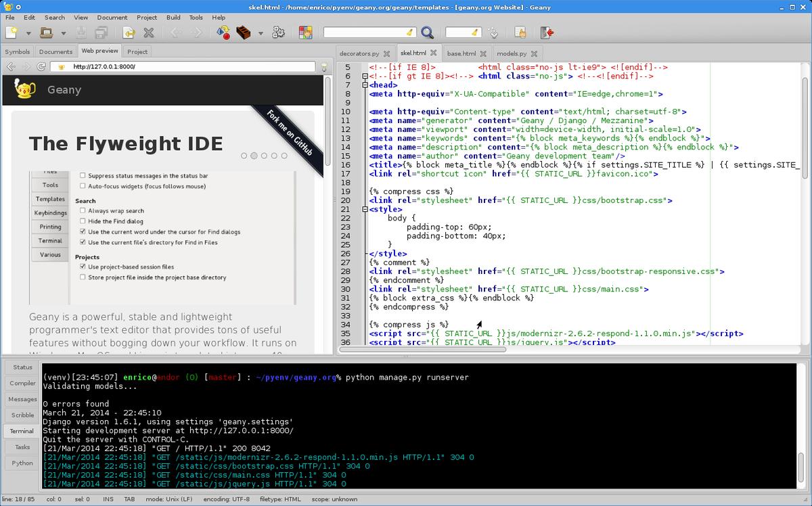Click the Quit icon on the toolbar

(x=545, y=32)
